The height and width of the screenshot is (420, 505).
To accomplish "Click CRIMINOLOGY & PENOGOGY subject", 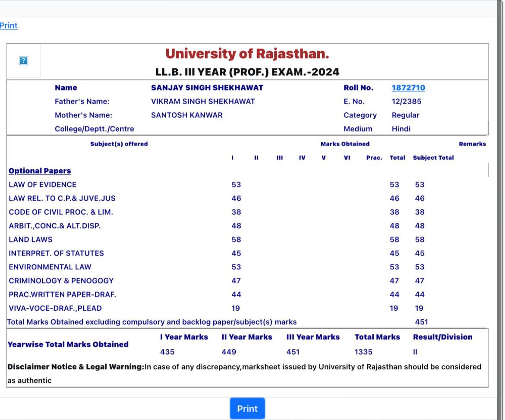I will click(61, 281).
